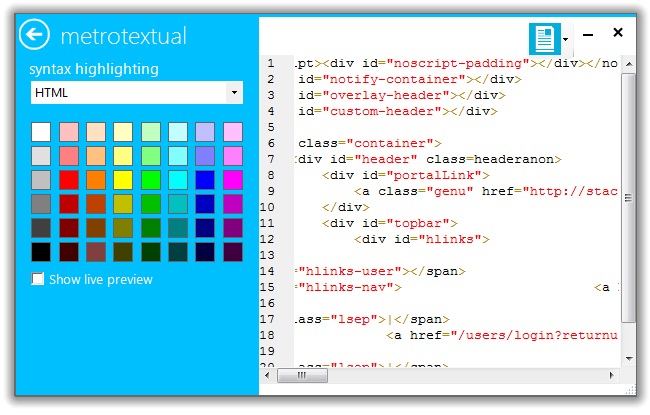Click the back arrow beside metrotextual
The height and width of the screenshot is (415, 650).
35,36
